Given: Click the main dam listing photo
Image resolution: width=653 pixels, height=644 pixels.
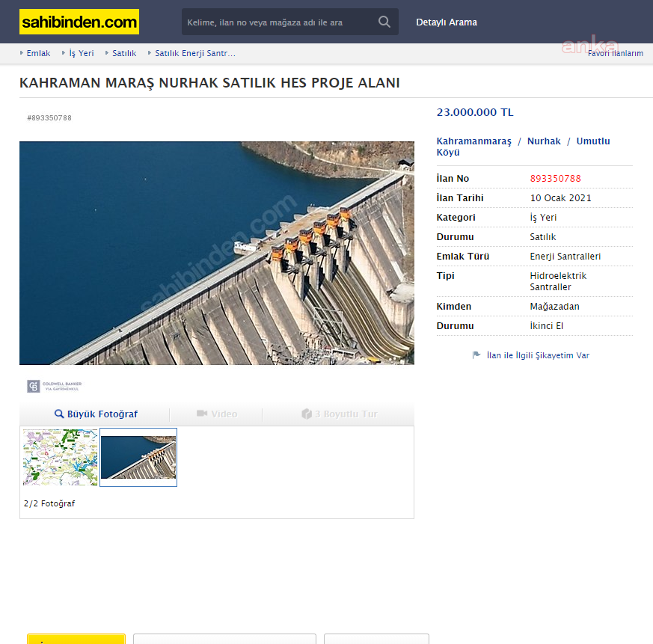Looking at the screenshot, I should coord(216,253).
